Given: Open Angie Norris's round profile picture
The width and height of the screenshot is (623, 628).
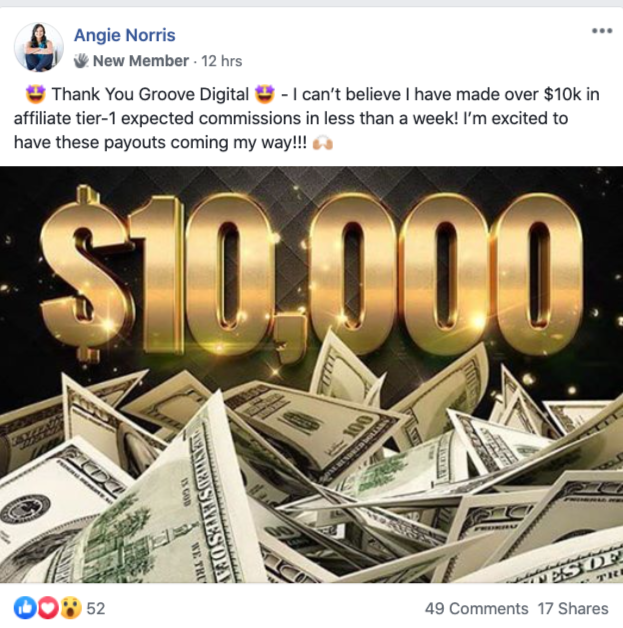Looking at the screenshot, I should pos(39,47).
